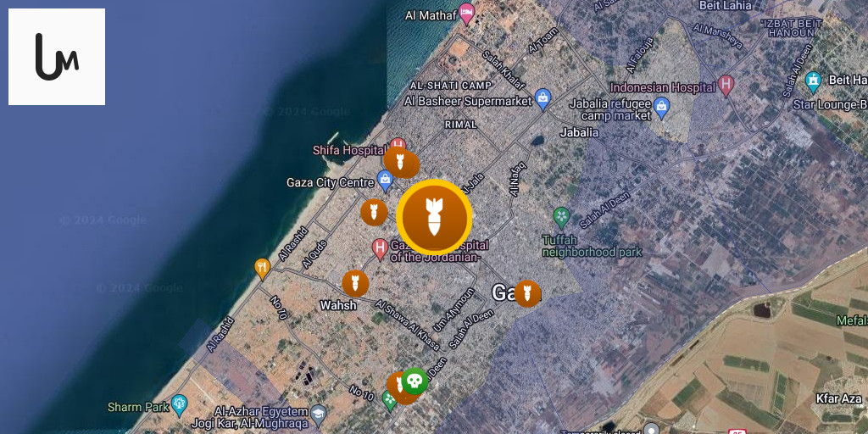Click the bomb marker over the Gaza label

527,293
